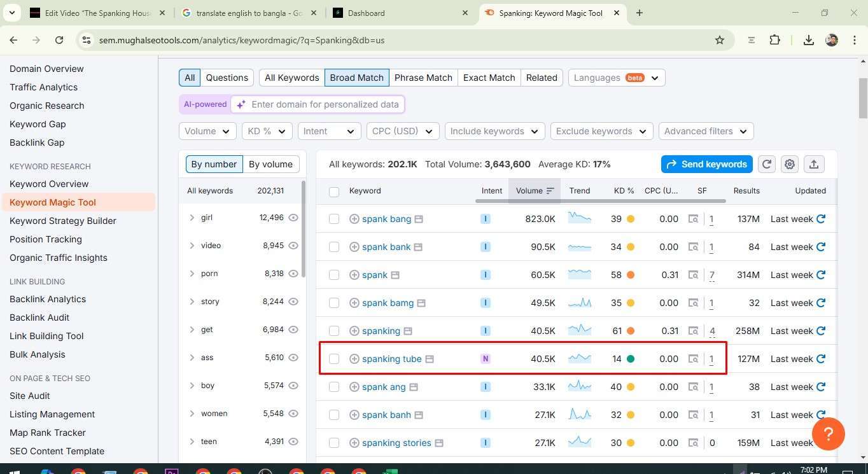
Task: Open the Volume filter dropdown
Action: (207, 131)
